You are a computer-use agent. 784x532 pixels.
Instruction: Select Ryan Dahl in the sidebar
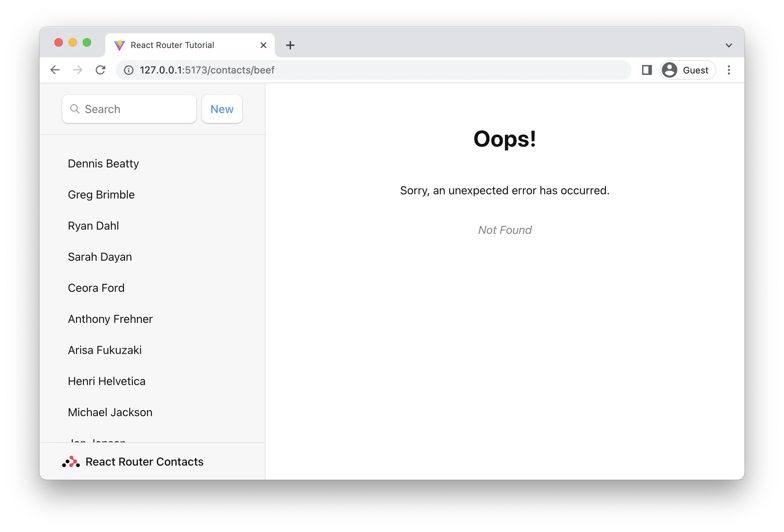coord(94,226)
